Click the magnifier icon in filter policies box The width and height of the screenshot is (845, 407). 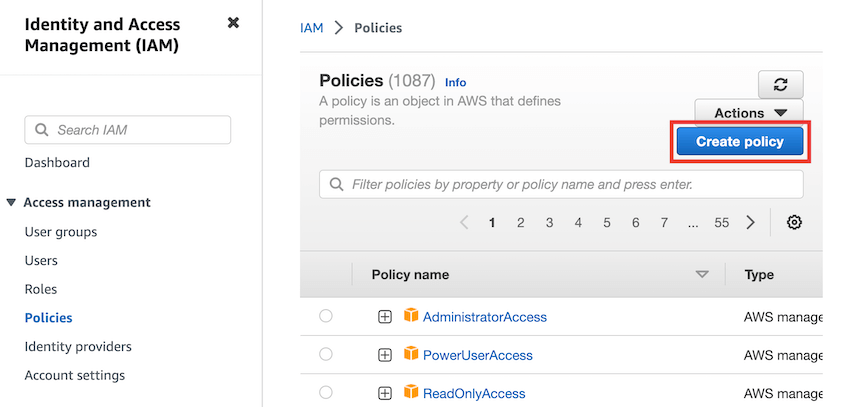pyautogui.click(x=336, y=184)
